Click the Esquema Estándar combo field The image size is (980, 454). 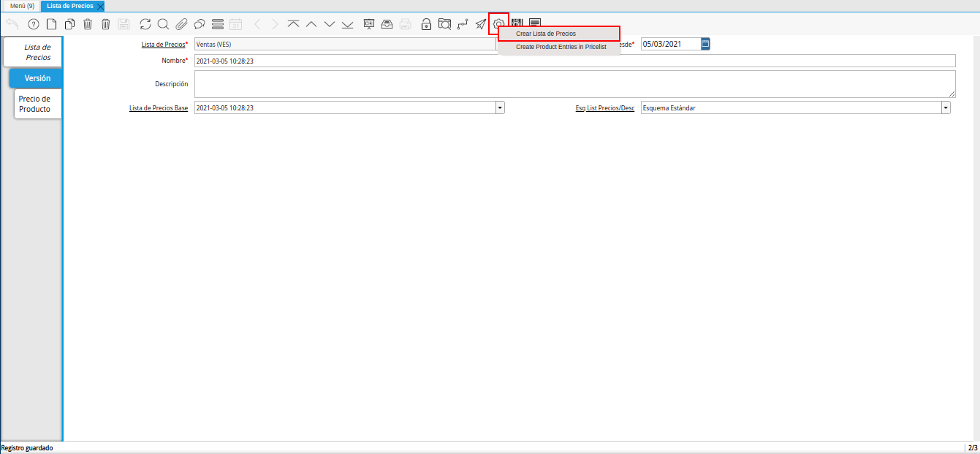point(791,107)
